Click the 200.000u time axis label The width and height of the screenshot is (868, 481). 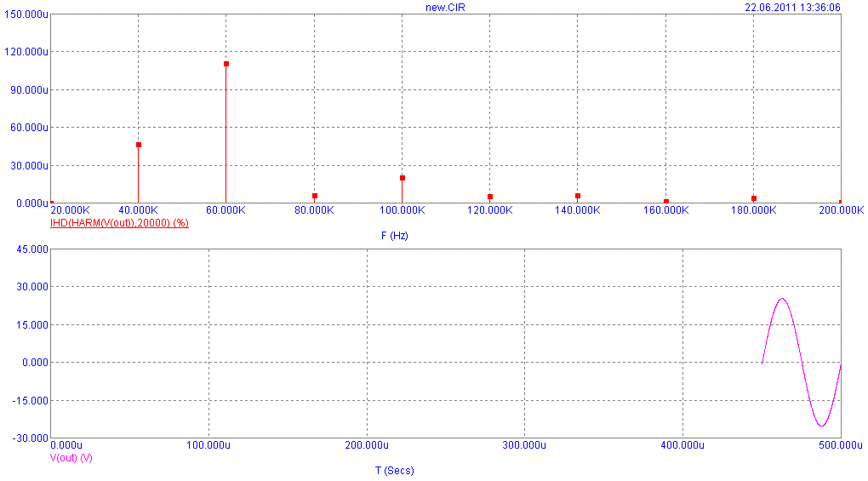pyautogui.click(x=367, y=445)
